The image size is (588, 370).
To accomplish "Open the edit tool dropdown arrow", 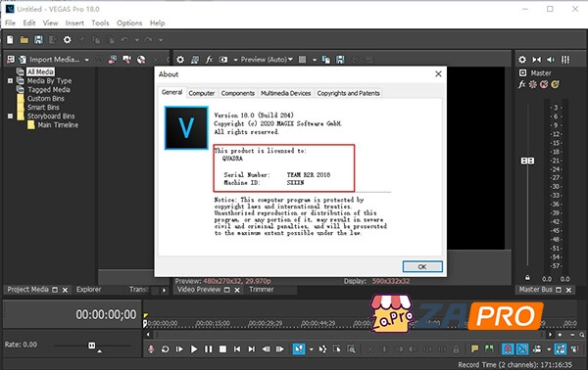I will tap(312, 349).
